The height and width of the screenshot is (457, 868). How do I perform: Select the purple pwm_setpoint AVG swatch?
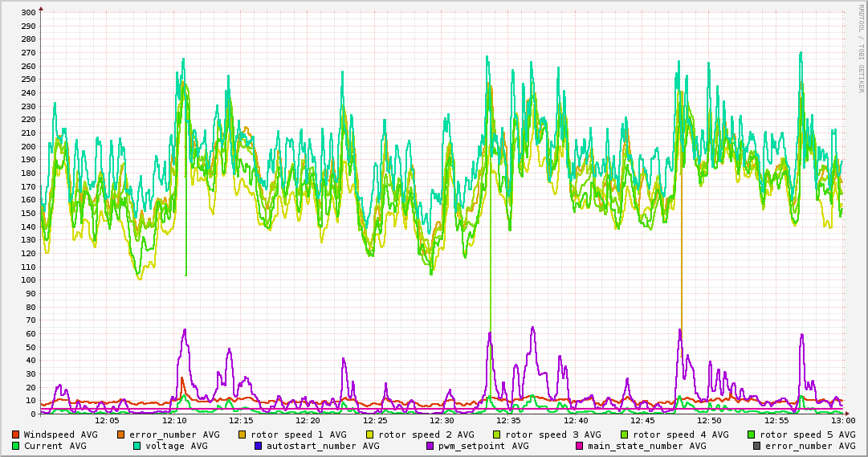tap(430, 446)
